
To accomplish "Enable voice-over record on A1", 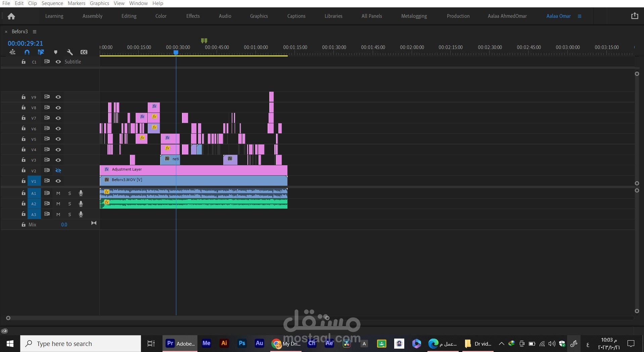I will [x=81, y=193].
